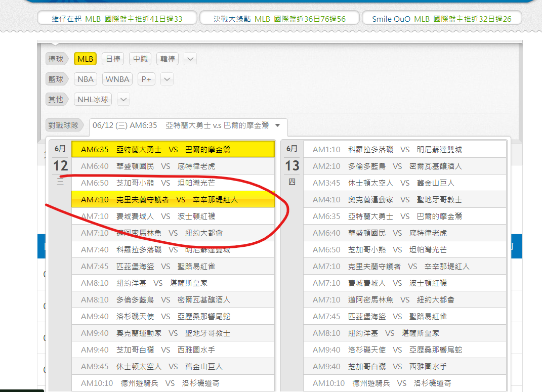Select the NHL冰球 league tab

pyautogui.click(x=93, y=100)
